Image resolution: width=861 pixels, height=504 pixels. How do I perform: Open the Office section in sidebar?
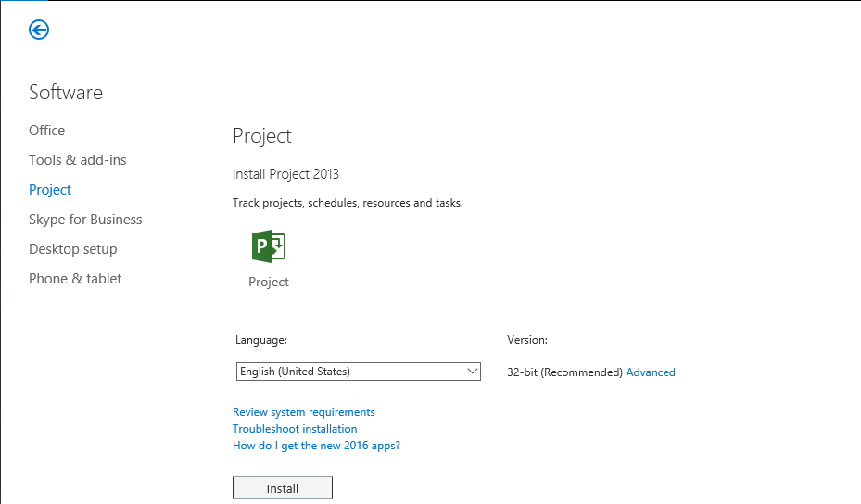[46, 130]
